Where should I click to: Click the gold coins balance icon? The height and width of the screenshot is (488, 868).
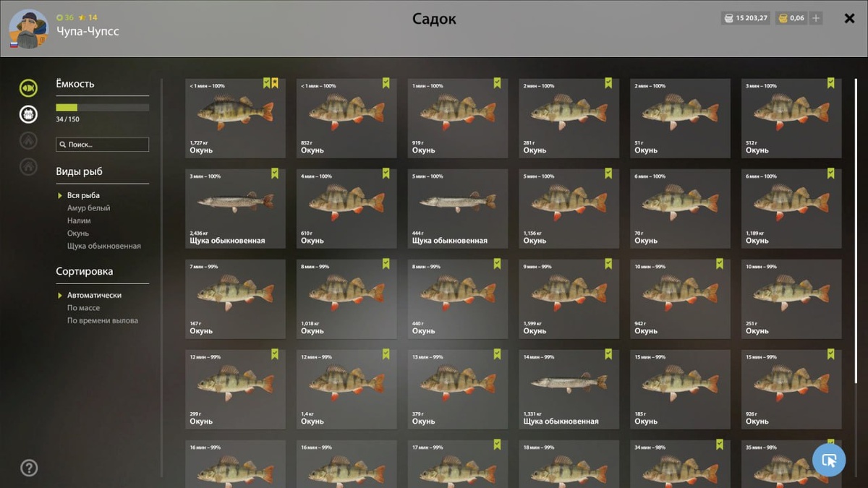click(783, 18)
